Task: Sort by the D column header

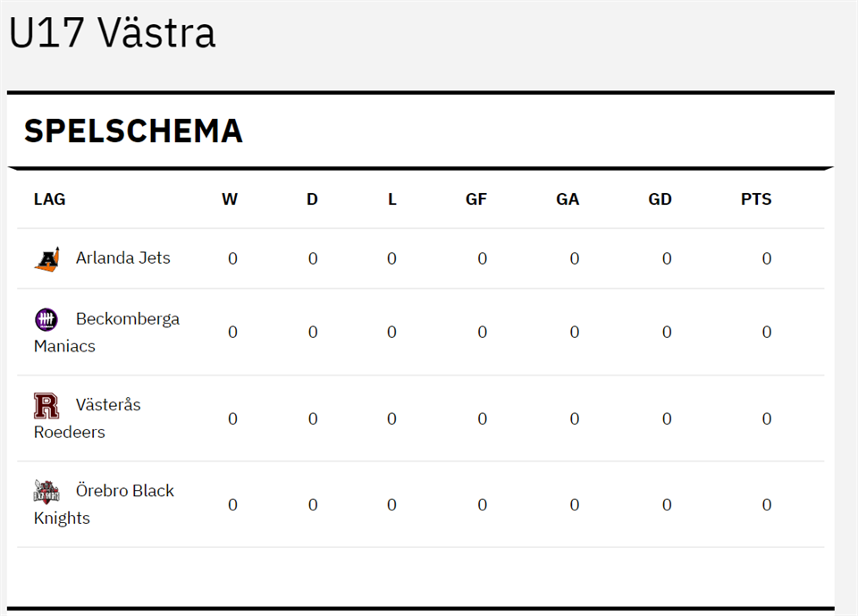Action: pyautogui.click(x=312, y=199)
